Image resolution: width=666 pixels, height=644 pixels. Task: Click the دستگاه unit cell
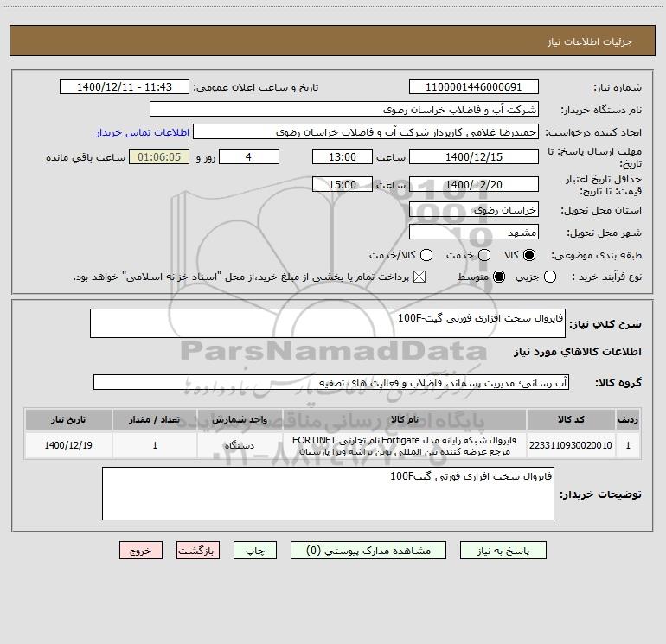(x=240, y=445)
